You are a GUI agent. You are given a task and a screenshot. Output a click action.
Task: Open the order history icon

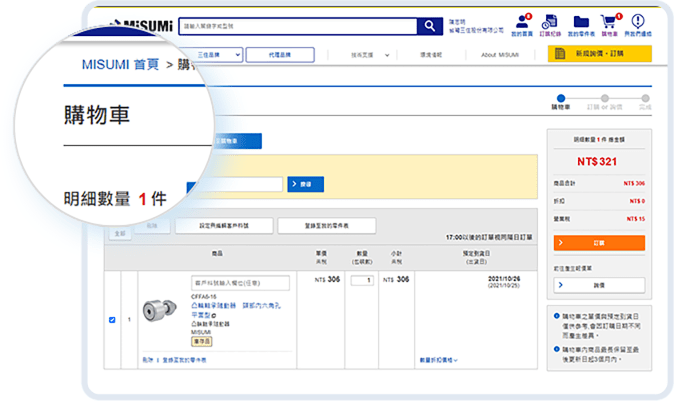click(550, 23)
